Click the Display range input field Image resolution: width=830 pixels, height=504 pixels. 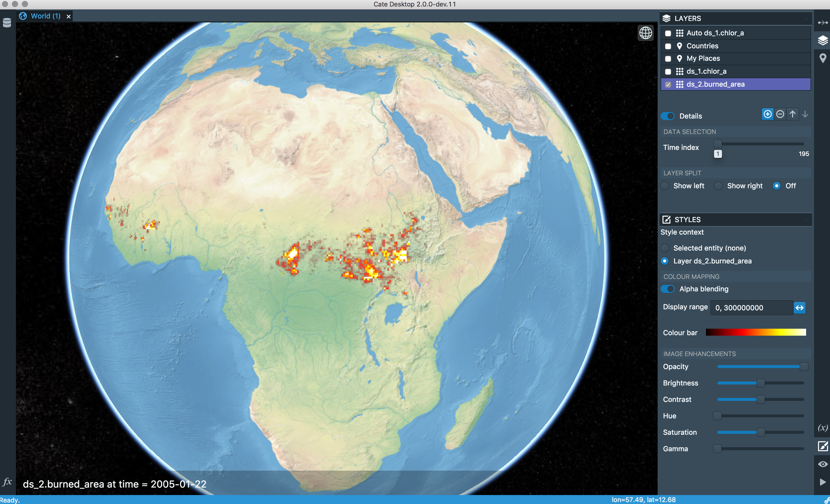752,308
